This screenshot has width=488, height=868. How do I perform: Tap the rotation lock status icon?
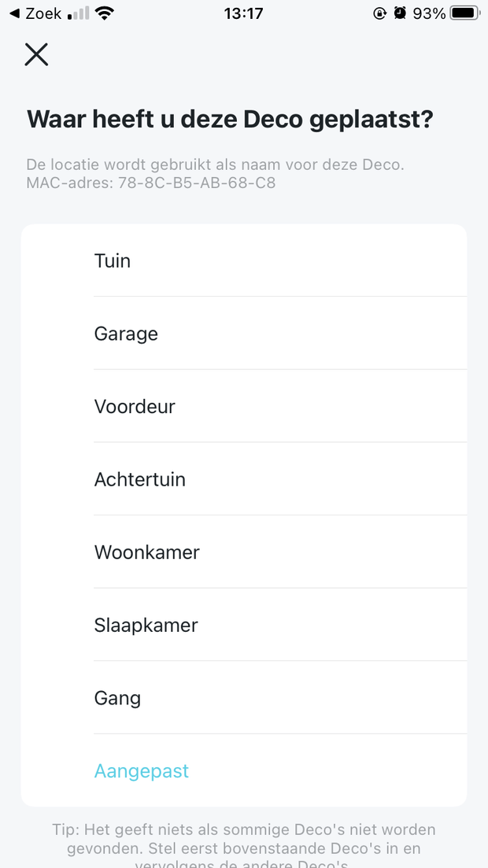pos(379,13)
